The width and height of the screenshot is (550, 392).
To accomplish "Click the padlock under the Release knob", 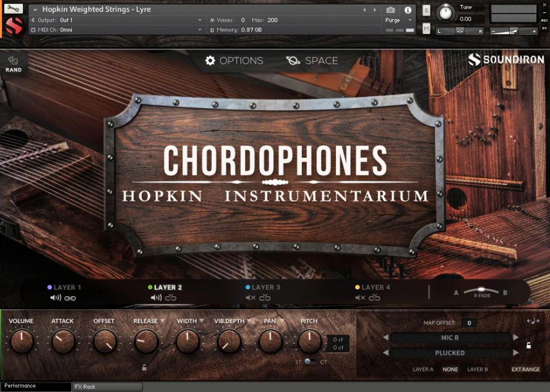I will (x=144, y=367).
